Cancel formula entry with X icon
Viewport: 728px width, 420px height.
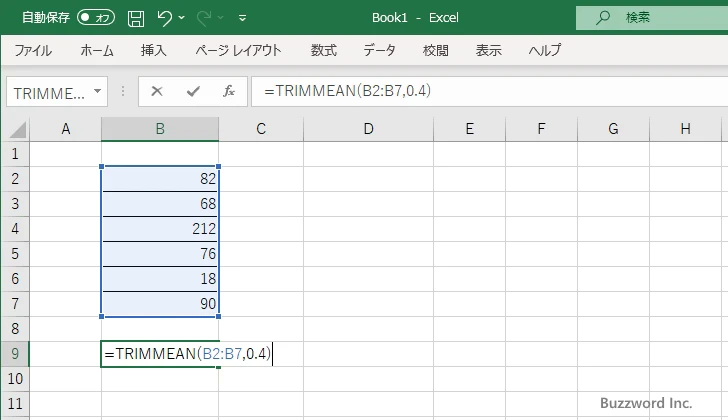coord(157,91)
